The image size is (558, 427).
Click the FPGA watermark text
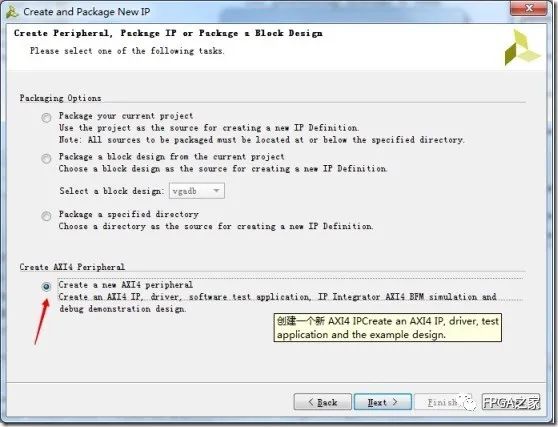(x=511, y=402)
